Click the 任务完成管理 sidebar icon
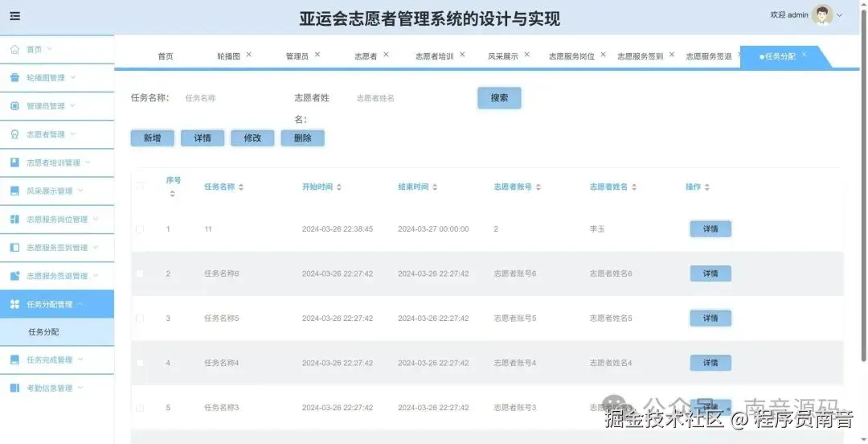This screenshot has height=444, width=868. pyautogui.click(x=15, y=360)
